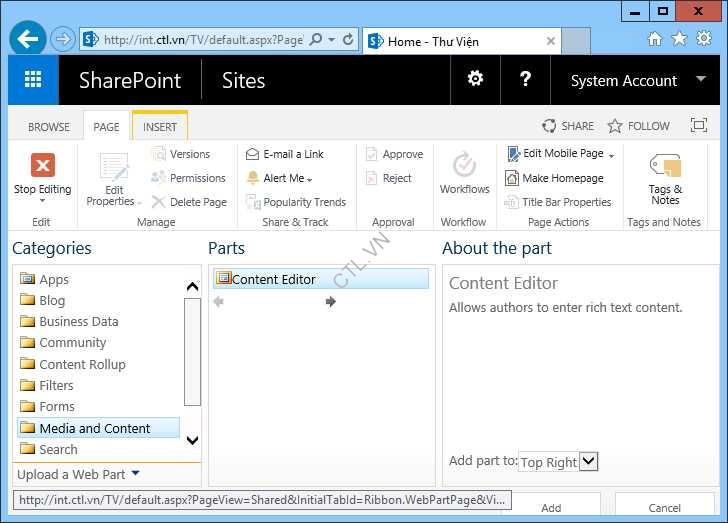This screenshot has height=523, width=728.
Task: Select Make Homepage in Page Actions
Action: click(562, 178)
